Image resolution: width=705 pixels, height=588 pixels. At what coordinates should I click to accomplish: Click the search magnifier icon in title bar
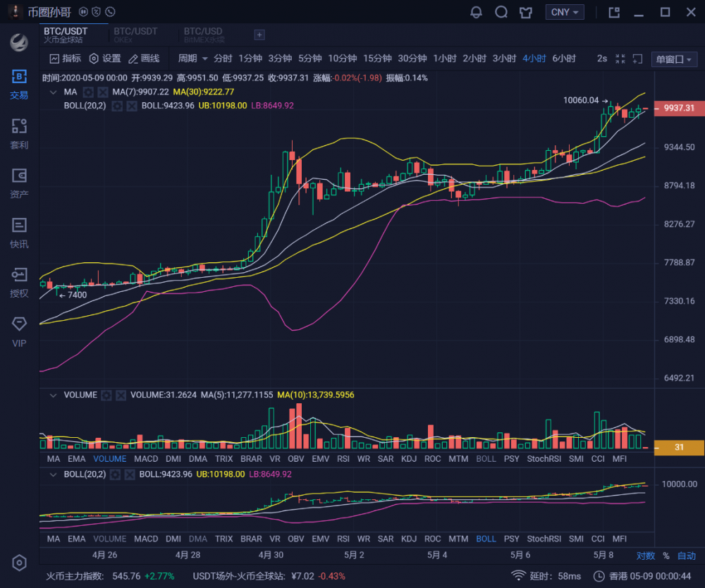501,12
